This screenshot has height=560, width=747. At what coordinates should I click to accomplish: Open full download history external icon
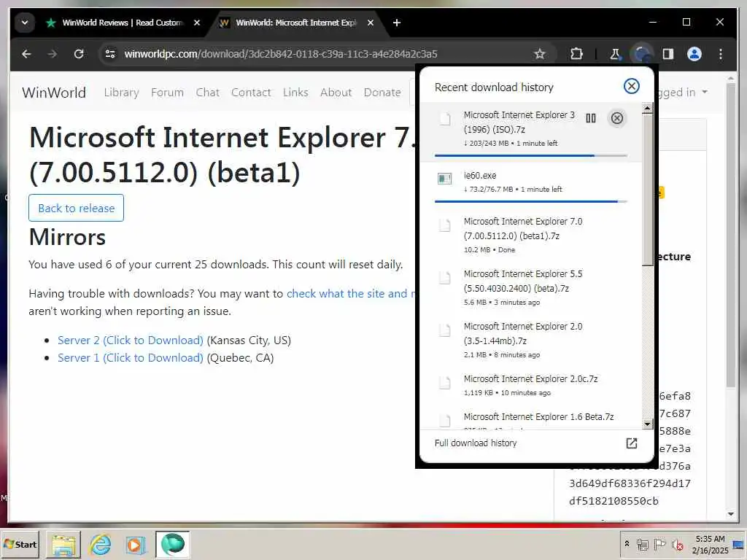631,443
